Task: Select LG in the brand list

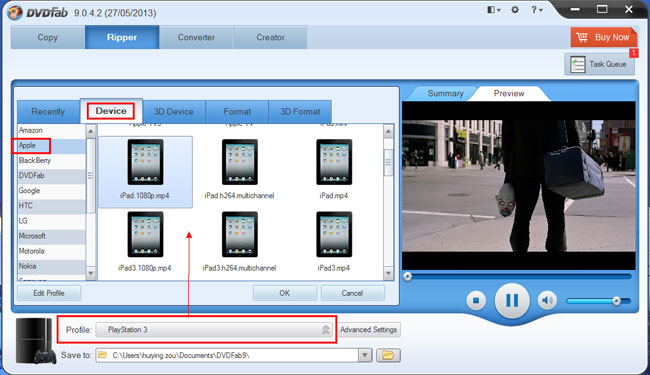Action: pyautogui.click(x=51, y=221)
